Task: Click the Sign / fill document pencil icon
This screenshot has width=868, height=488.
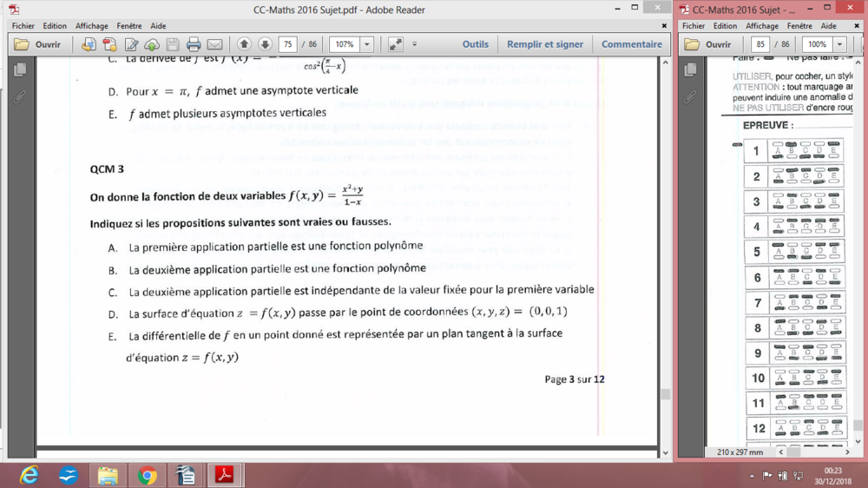Action: pyautogui.click(x=131, y=44)
